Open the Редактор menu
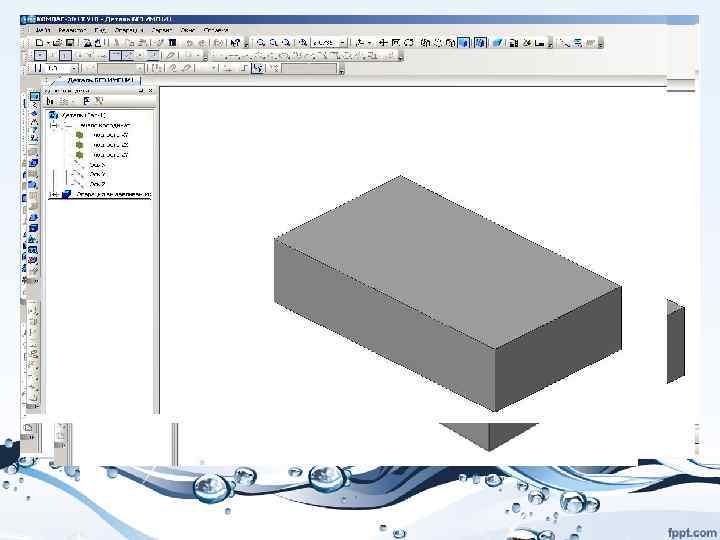The width and height of the screenshot is (720, 540). (x=72, y=30)
